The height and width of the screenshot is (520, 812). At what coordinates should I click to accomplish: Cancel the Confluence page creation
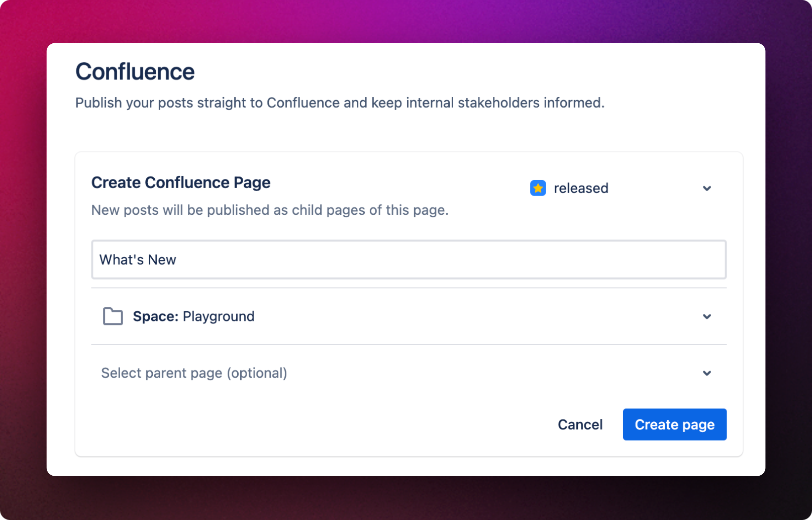pyautogui.click(x=580, y=424)
